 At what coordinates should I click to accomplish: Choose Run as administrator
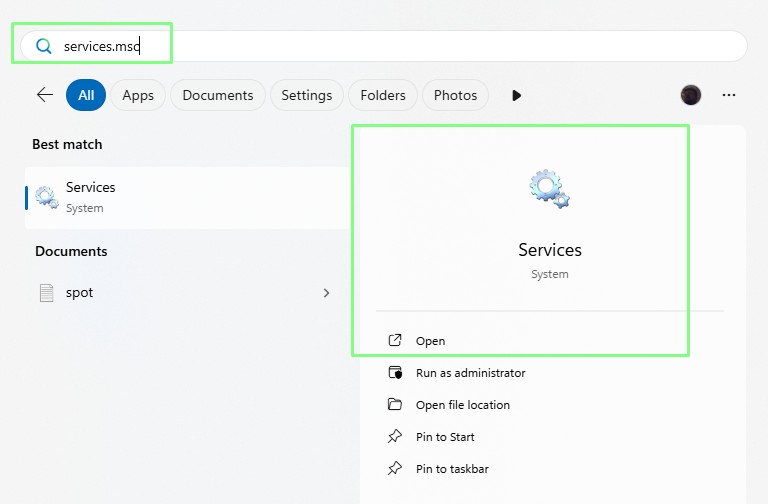[470, 373]
